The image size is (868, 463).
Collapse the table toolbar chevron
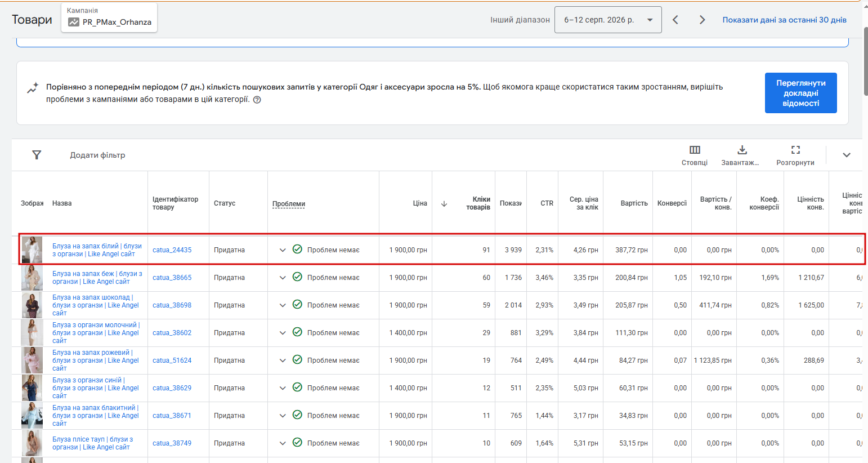point(847,155)
